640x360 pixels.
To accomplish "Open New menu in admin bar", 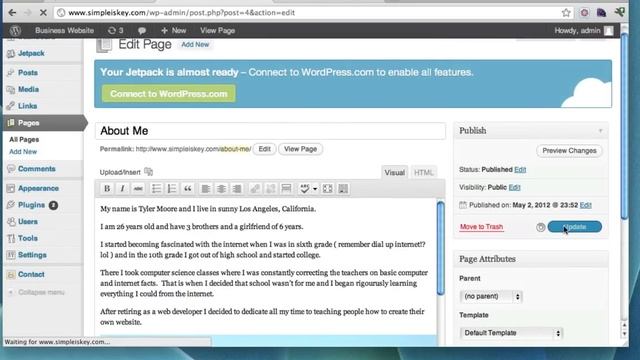I will 173,31.
